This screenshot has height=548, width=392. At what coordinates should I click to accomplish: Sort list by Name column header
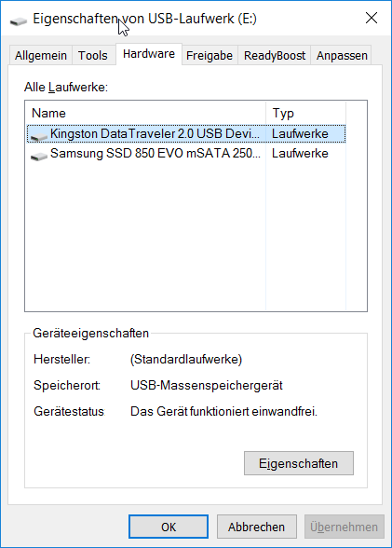[146, 114]
